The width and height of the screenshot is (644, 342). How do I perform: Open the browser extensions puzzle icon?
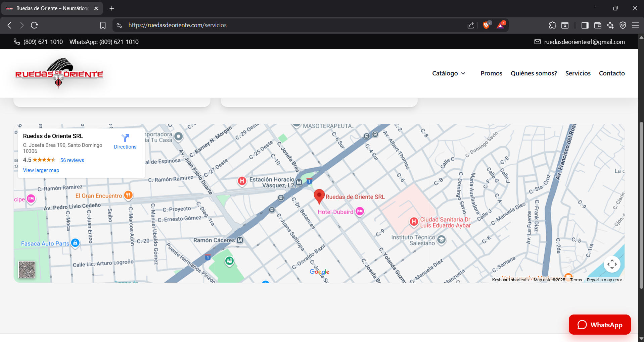tap(552, 25)
